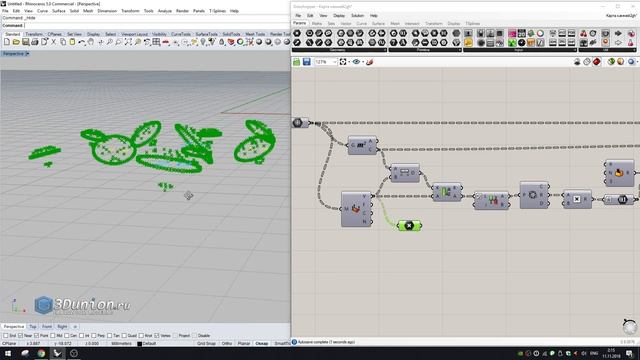This screenshot has width=640, height=360.
Task: Open dropdown next to blue sphere preview icon
Action: [x=637, y=62]
